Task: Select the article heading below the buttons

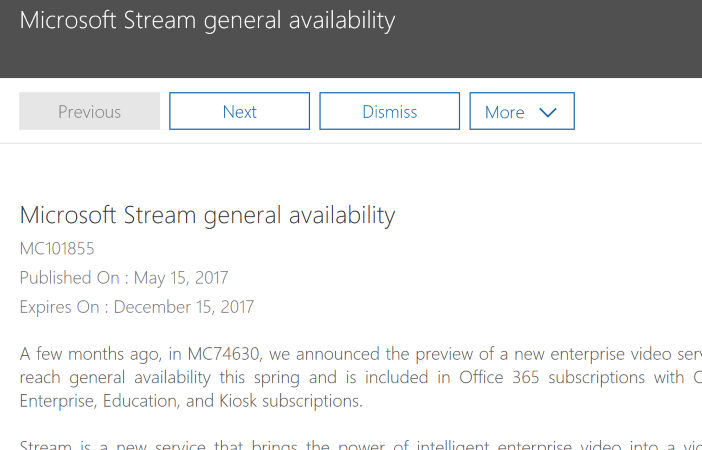Action: click(x=207, y=215)
